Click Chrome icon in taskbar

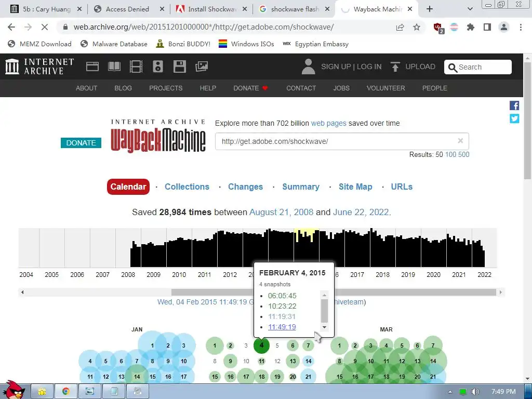[66, 392]
